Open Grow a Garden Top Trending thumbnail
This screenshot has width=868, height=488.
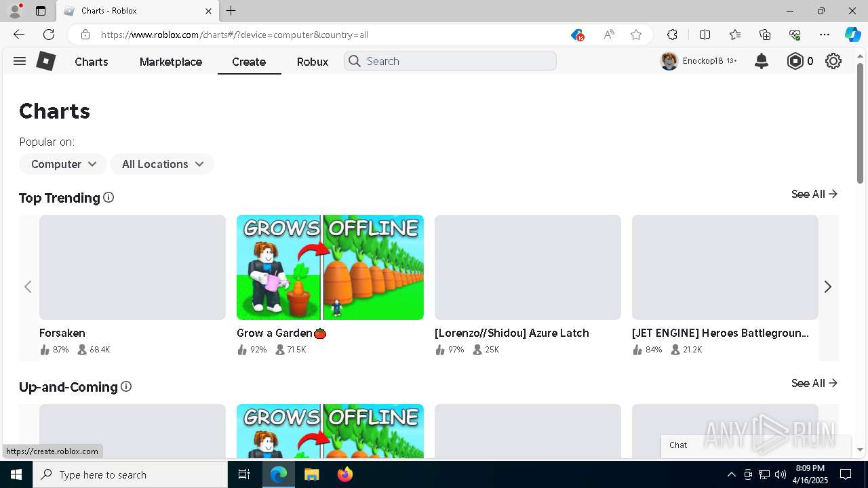click(330, 267)
